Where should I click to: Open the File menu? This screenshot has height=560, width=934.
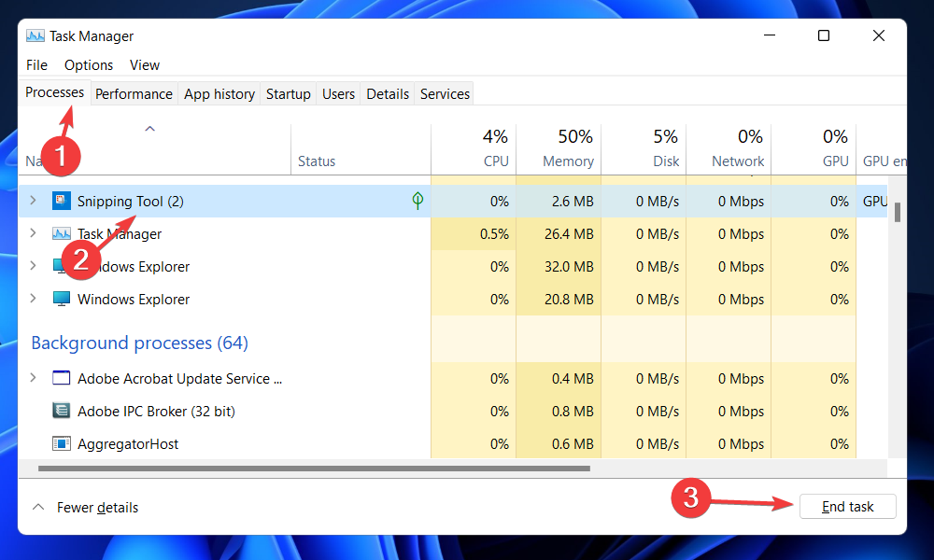[x=37, y=65]
